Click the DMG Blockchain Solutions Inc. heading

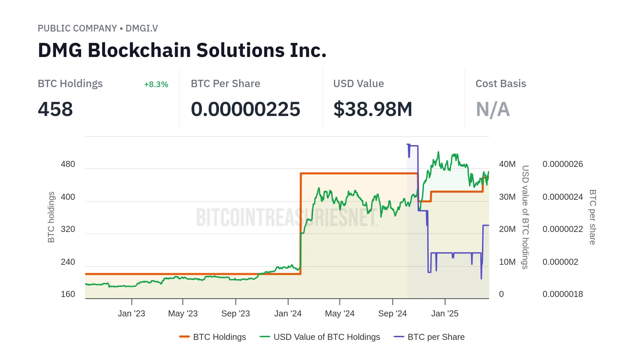click(x=182, y=50)
